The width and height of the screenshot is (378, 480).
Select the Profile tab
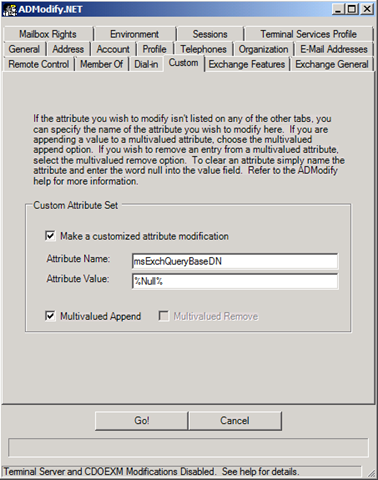click(154, 49)
